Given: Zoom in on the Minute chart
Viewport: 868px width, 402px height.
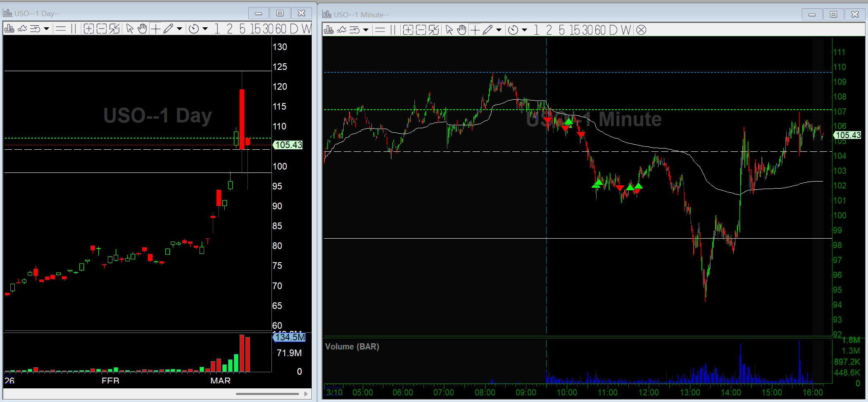Looking at the screenshot, I should tap(408, 30).
